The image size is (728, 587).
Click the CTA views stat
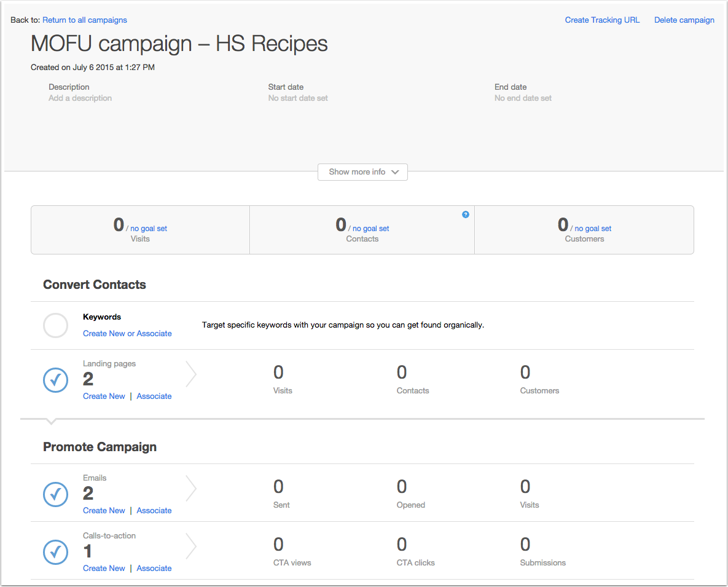click(292, 551)
